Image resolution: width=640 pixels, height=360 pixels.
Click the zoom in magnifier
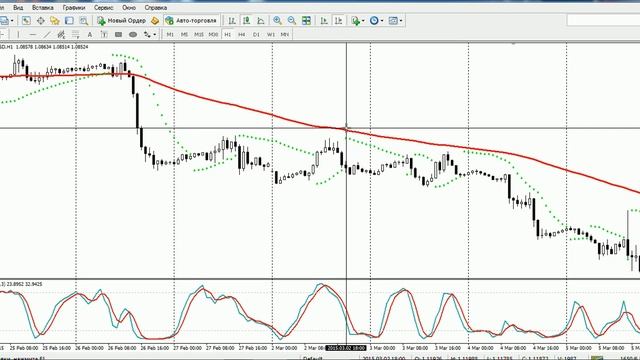(278, 20)
